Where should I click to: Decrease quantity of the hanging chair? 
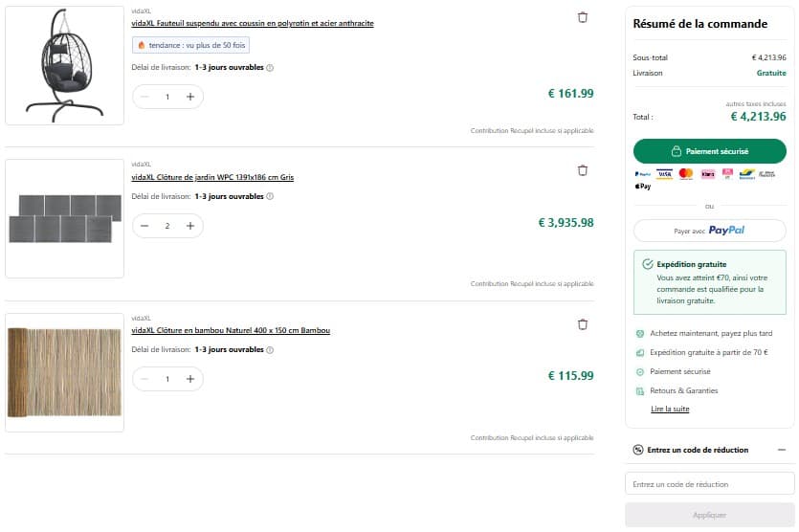point(144,97)
